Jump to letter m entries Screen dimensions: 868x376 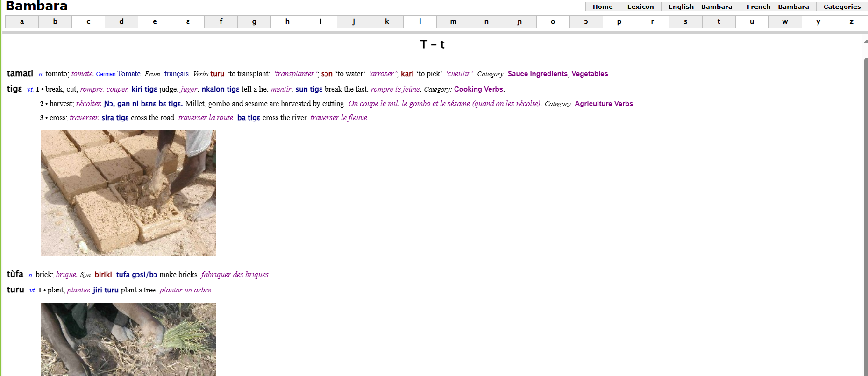[453, 21]
